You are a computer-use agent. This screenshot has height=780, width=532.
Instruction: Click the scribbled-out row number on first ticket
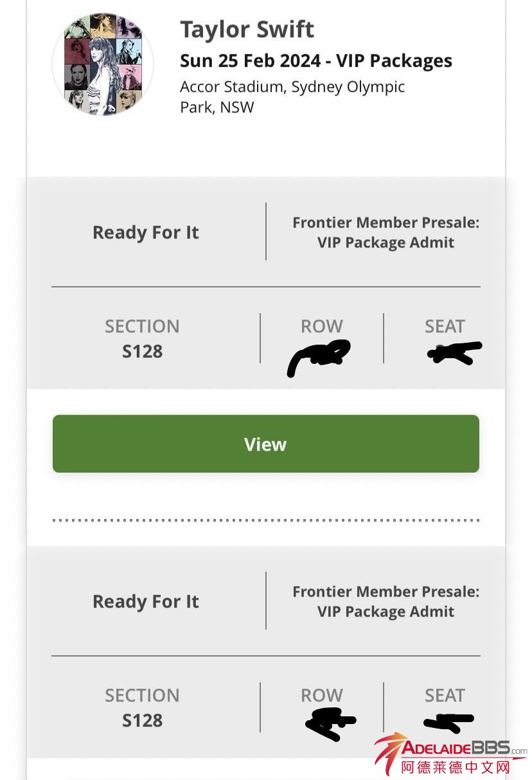pos(319,357)
